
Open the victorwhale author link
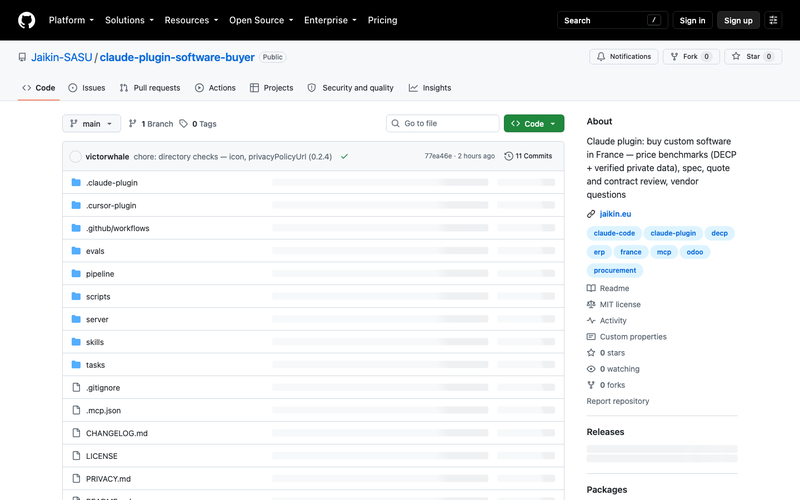tap(107, 157)
